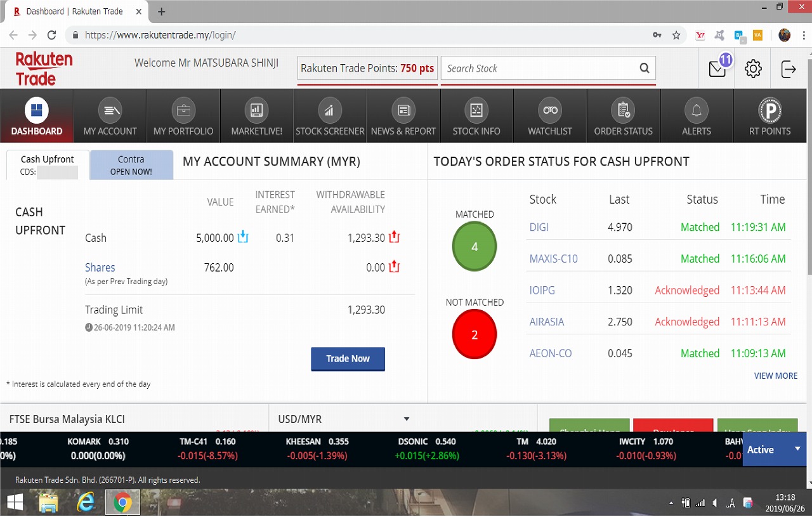This screenshot has width=812, height=517.
Task: Expand the USD/MYR currency dropdown
Action: pos(407,419)
